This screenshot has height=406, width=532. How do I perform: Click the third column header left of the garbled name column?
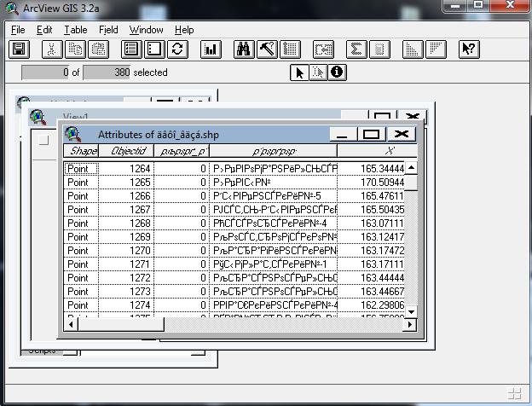pyautogui.click(x=182, y=151)
